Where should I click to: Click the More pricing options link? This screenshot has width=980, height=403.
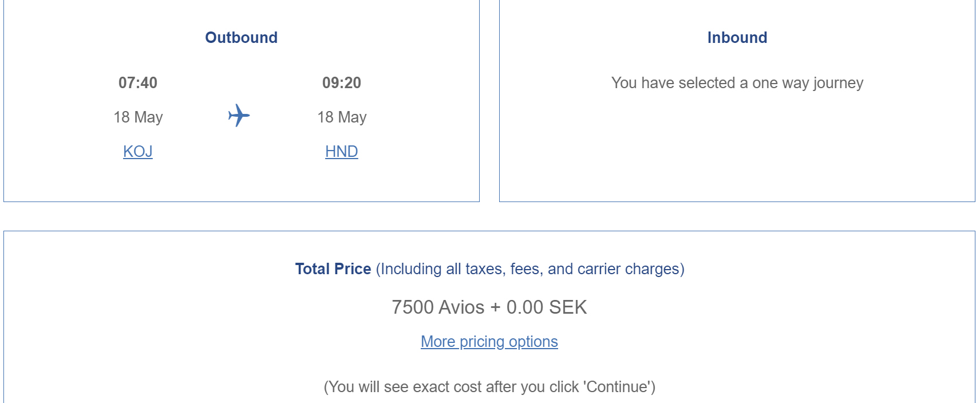(489, 342)
